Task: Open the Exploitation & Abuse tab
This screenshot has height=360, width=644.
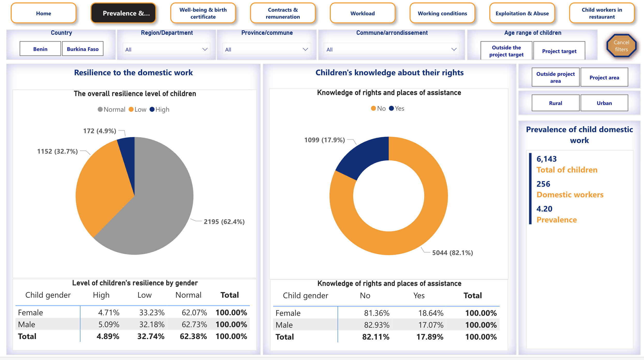Action: (522, 13)
